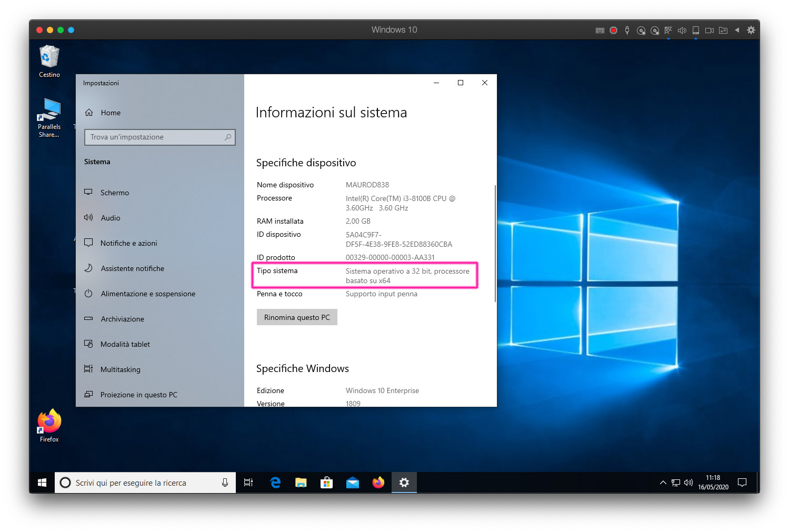Open Modalità tablet settings
The height and width of the screenshot is (532, 789).
(160, 344)
